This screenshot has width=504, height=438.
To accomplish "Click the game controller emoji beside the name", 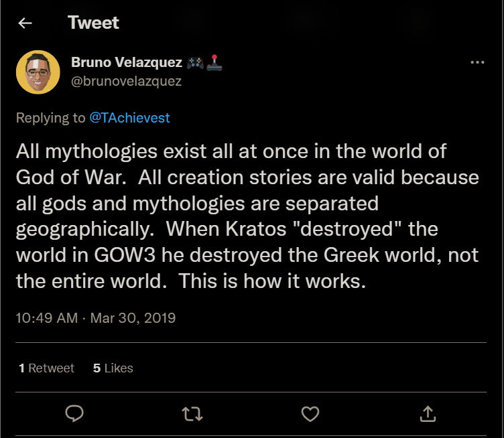I will 195,63.
